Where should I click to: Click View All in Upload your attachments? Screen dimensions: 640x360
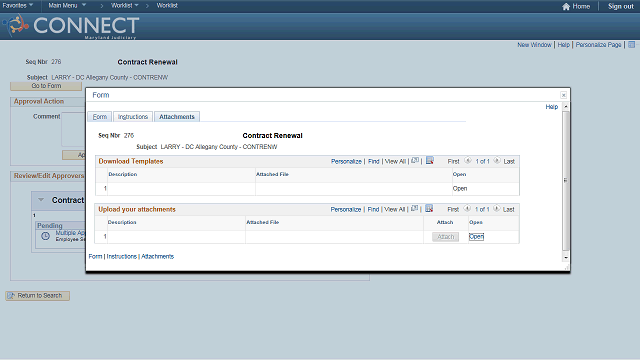[x=395, y=209]
